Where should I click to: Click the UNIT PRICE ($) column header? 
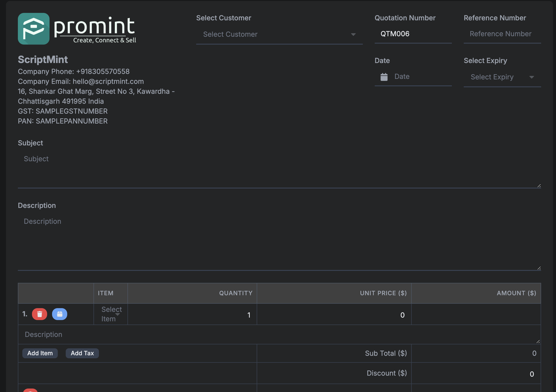(383, 293)
